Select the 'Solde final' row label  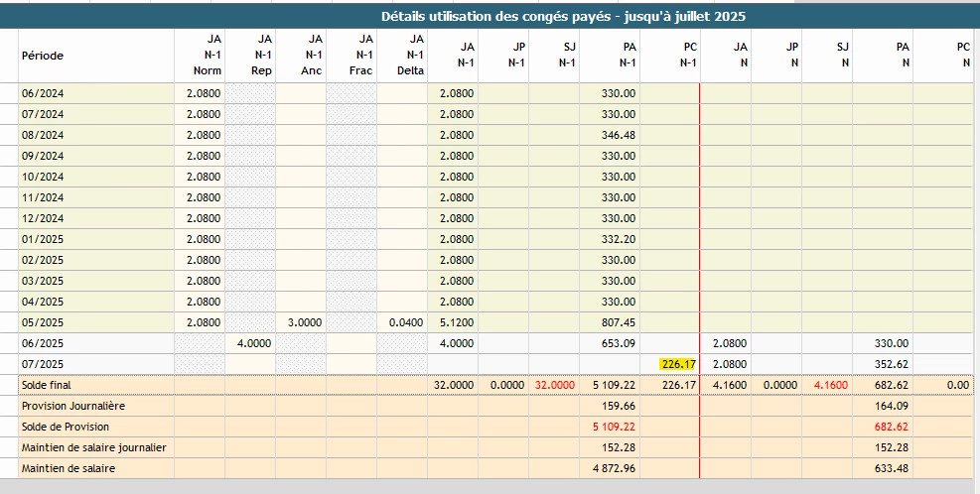tap(47, 385)
